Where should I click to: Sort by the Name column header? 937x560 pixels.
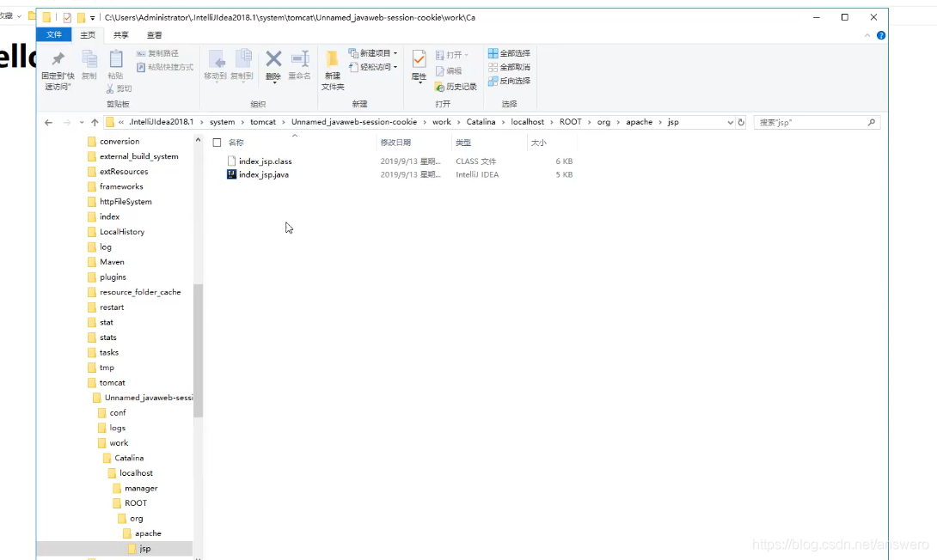tap(236, 143)
